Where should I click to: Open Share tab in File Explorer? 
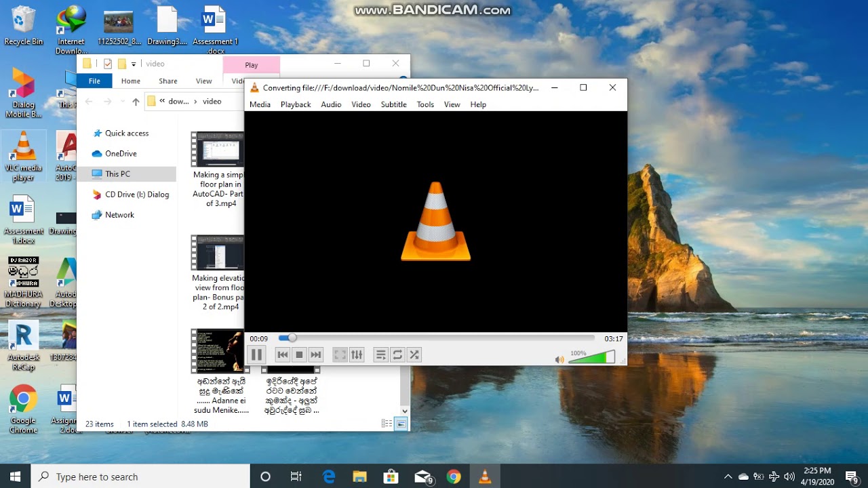[x=168, y=81]
